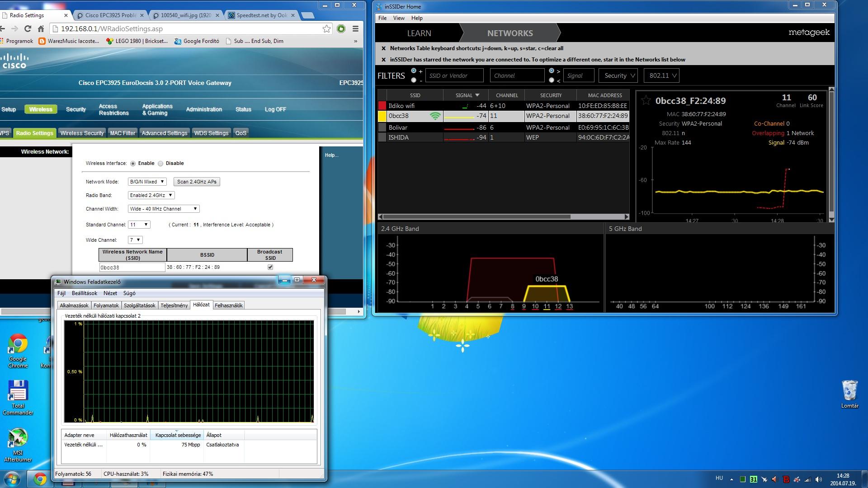
Task: Open Log OFF in Cisco menu
Action: pyautogui.click(x=275, y=109)
